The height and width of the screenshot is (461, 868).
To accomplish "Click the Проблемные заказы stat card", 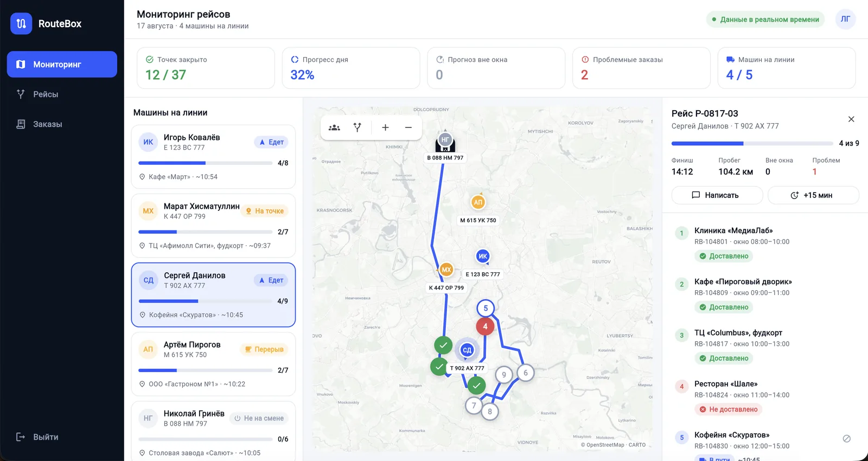I will pyautogui.click(x=641, y=68).
